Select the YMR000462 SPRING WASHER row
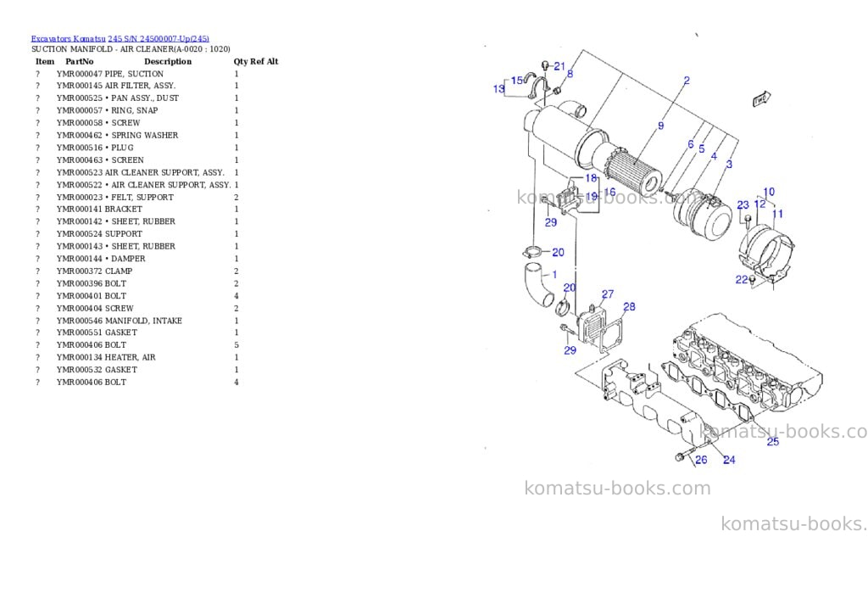 [x=137, y=135]
